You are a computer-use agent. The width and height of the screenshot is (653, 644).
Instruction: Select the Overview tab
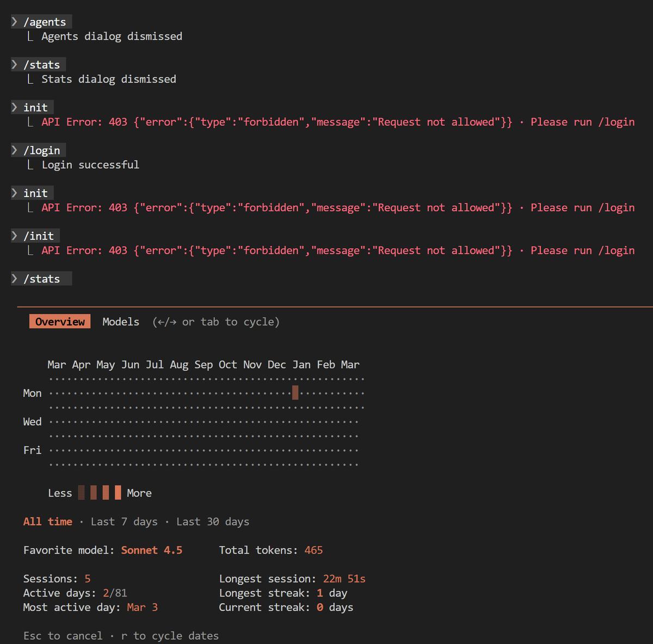click(x=60, y=322)
